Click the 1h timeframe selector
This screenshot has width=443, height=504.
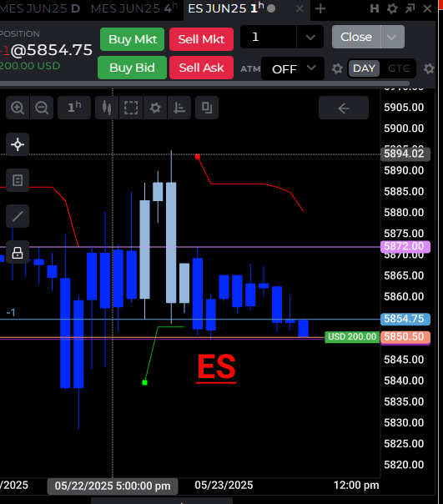74,108
